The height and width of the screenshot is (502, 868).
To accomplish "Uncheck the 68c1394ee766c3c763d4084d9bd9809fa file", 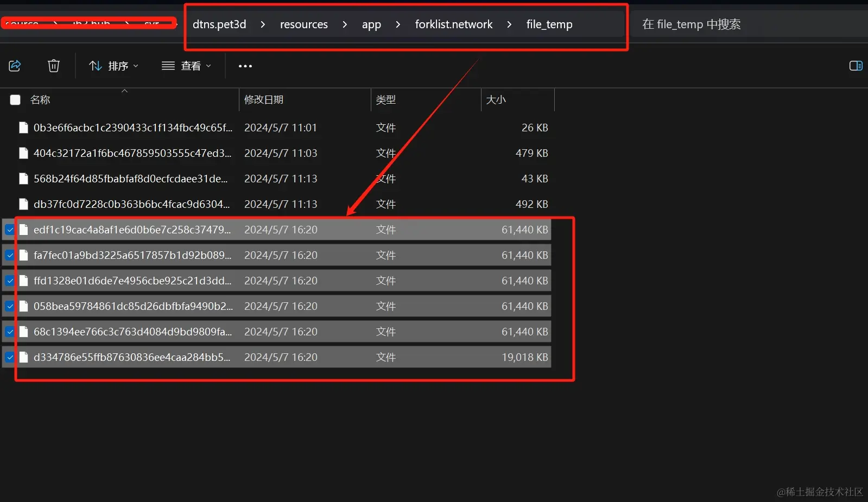I will coord(10,332).
